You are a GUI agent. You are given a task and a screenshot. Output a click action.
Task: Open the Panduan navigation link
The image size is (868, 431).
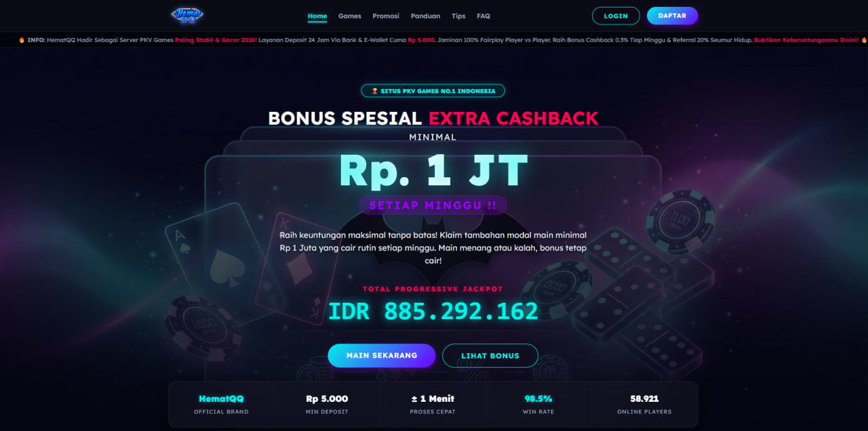pyautogui.click(x=425, y=16)
